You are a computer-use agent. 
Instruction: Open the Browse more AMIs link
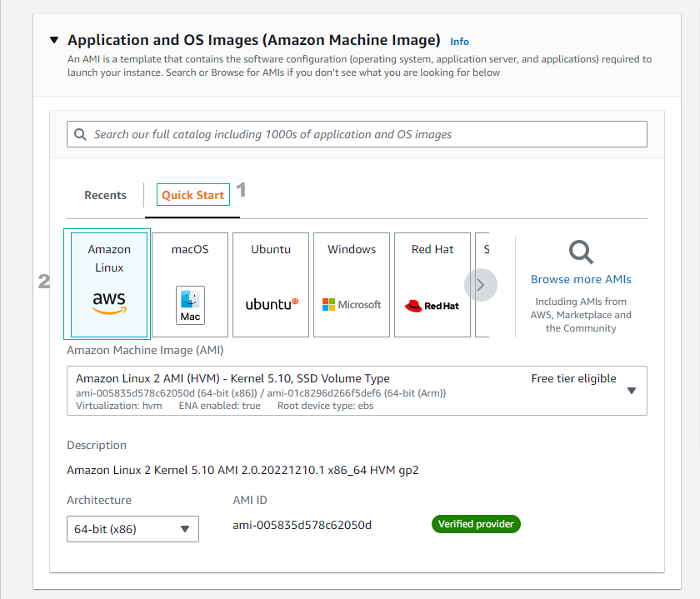click(581, 279)
